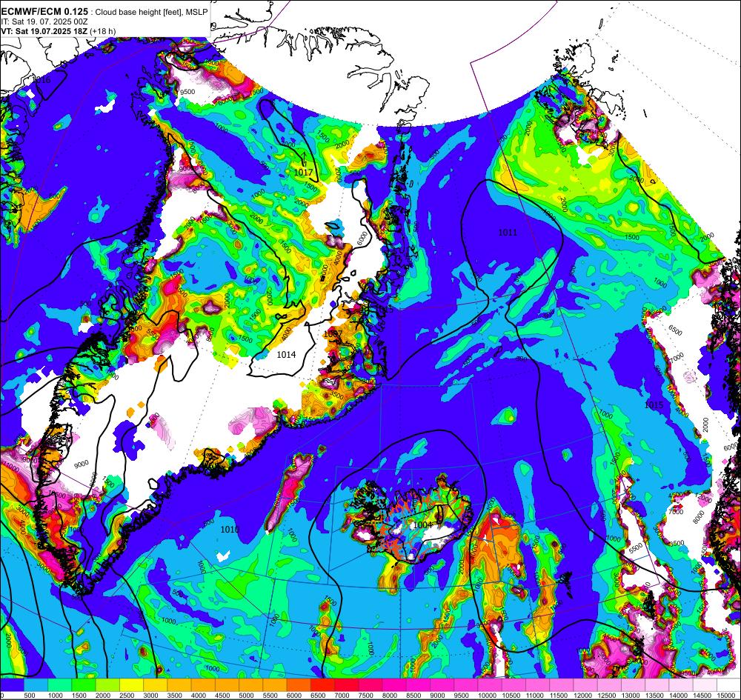Select the 500–1000 ft light blue legend swatch
The width and height of the screenshot is (741, 700).
pos(36,685)
